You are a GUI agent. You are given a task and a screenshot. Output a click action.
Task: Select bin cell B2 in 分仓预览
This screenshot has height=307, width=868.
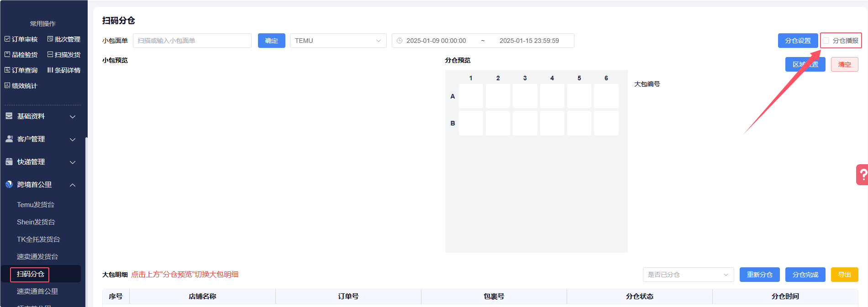[x=498, y=123]
